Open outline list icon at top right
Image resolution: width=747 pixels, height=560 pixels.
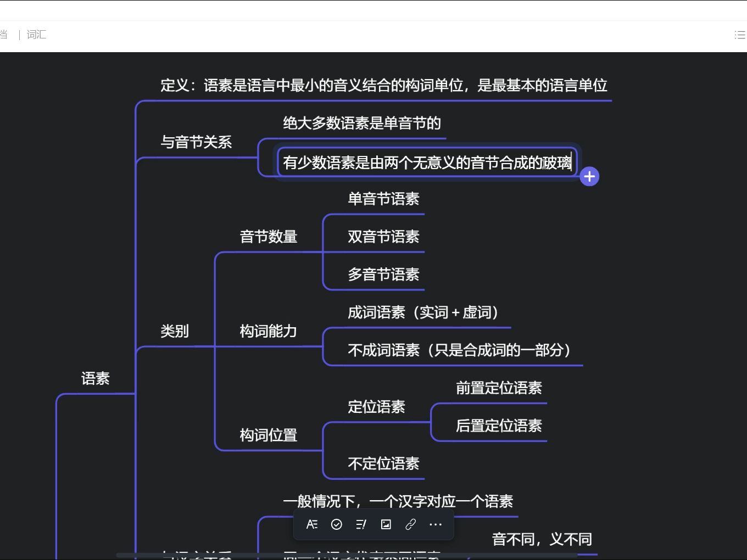[x=740, y=35]
